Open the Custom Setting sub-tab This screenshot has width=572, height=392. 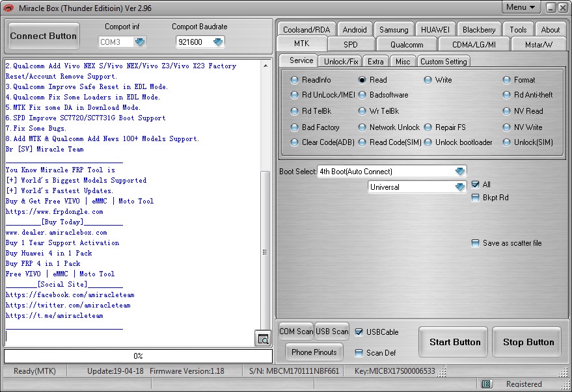444,62
